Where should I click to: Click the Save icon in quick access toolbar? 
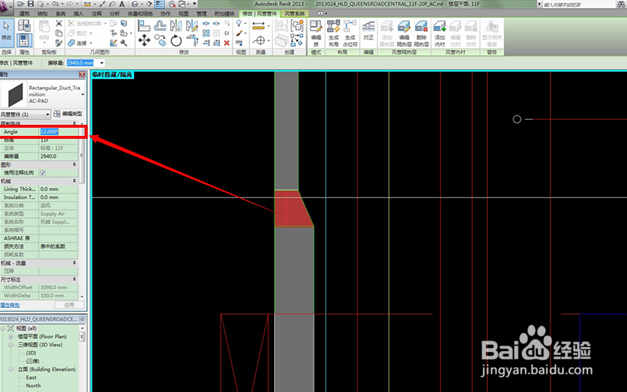(30, 4)
